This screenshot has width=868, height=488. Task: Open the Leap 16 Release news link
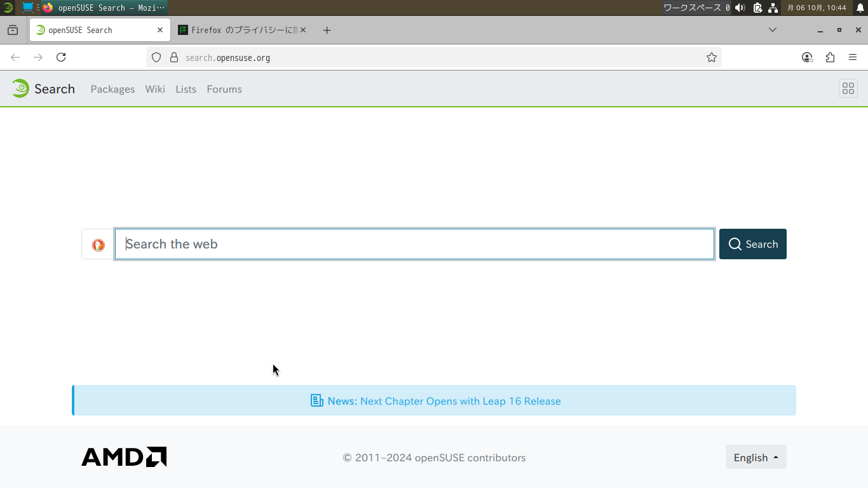(461, 401)
